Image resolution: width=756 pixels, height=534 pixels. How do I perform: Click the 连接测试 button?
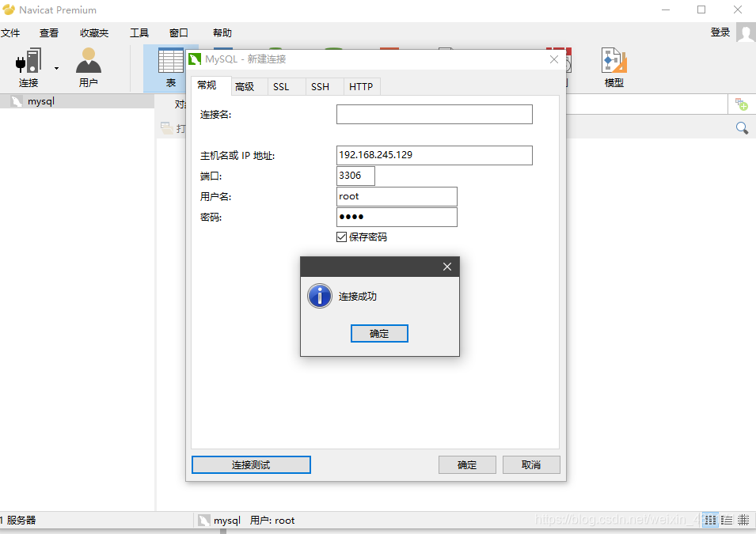click(251, 464)
